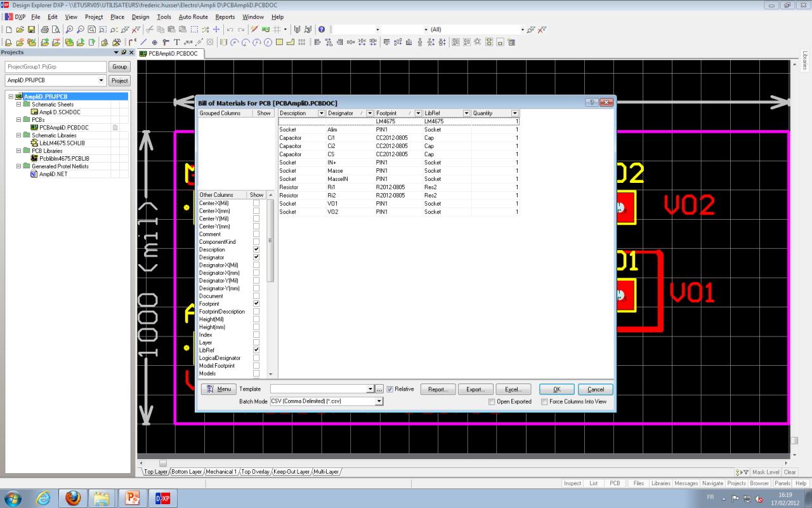Click the Save icon in the toolbar
Screen dimensions: 812x508
31,29
